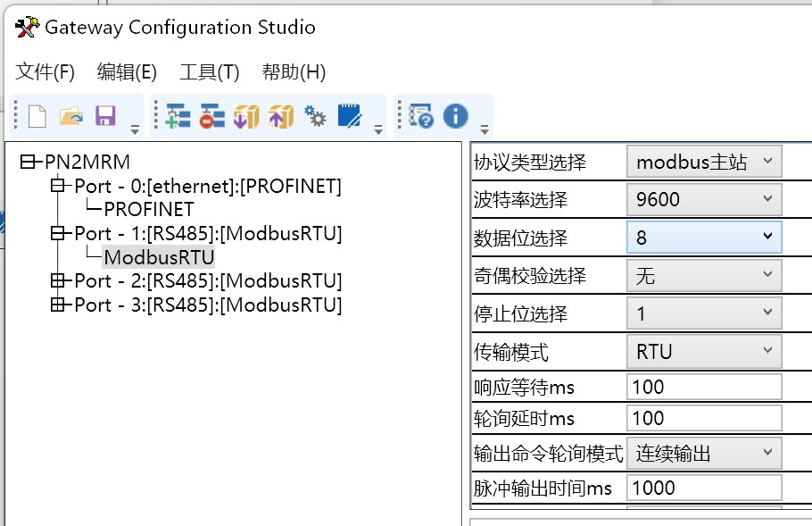Viewport: 812px width, 526px height.
Task: Open the 帮助(H) menu
Action: pyautogui.click(x=294, y=72)
